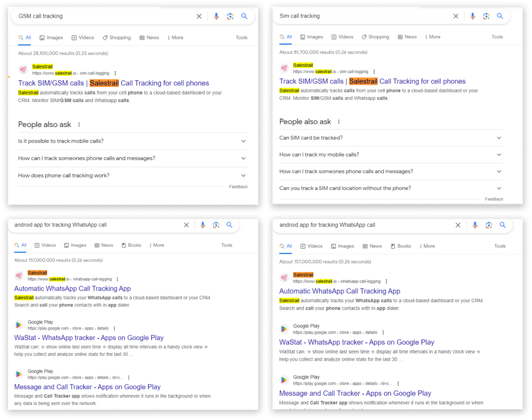Switch to Images tab in bottom-right WhatsApp panel
The height and width of the screenshot is (420, 532).
[342, 246]
